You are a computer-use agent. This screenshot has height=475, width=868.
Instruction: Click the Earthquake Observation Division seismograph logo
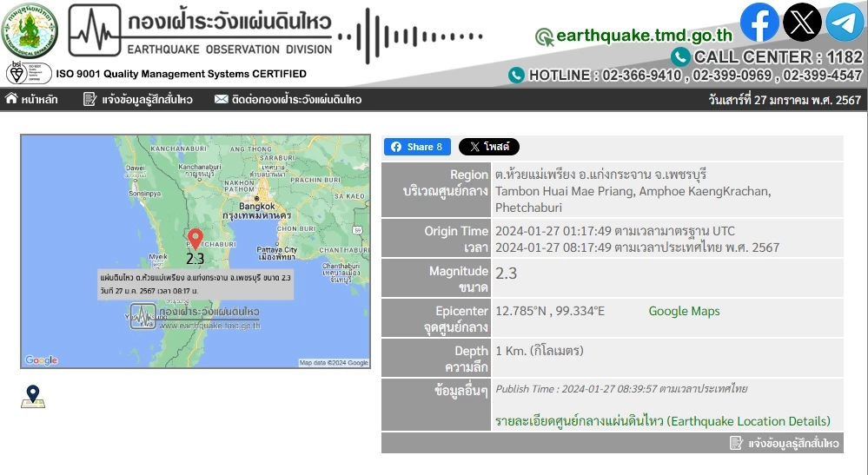[95, 30]
